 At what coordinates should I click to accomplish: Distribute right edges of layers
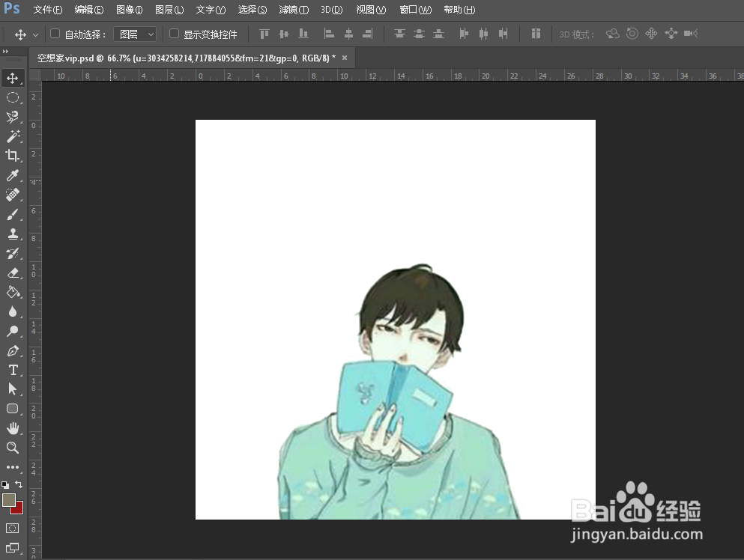click(x=503, y=34)
